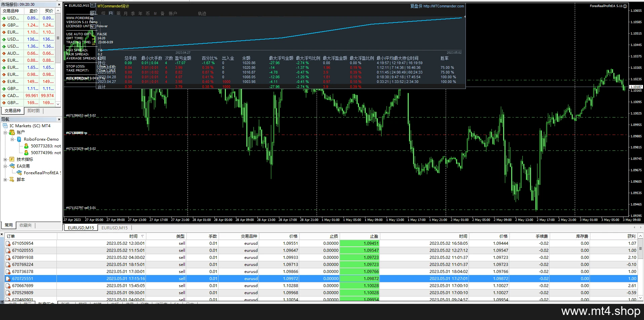Switch to the 即时图 tab
This screenshot has width=644, height=320.
click(34, 111)
